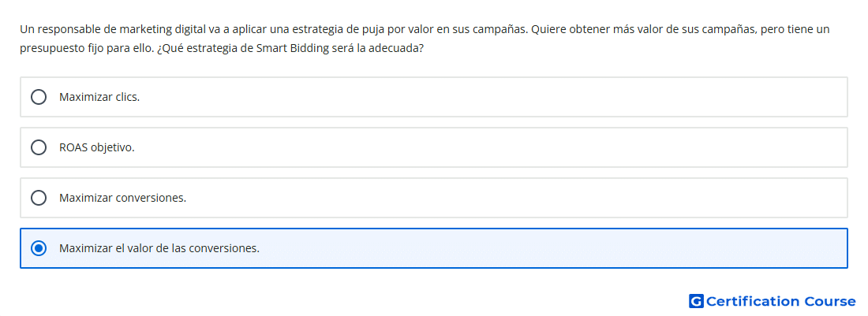Select the Maximizar clics radio button
This screenshot has height=316, width=868.
[x=39, y=97]
